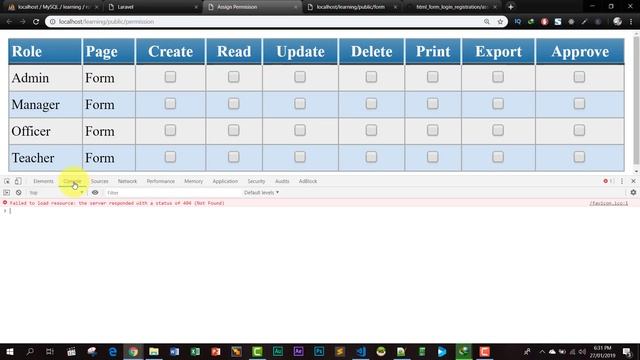Open the red circular browser extension
The width and height of the screenshot is (640, 360).
pyautogui.click(x=544, y=22)
